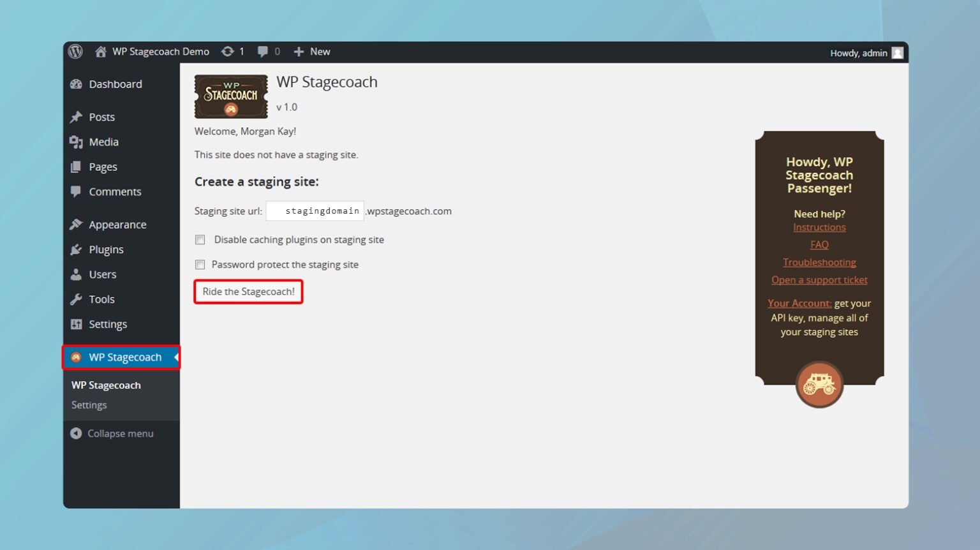Check password protect the staging site
The height and width of the screenshot is (550, 980).
tap(200, 264)
